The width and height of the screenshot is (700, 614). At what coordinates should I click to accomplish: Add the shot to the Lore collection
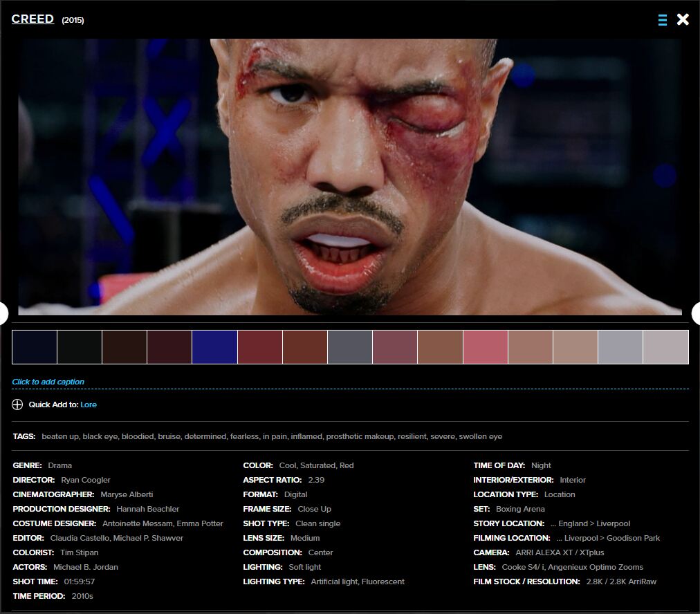click(89, 404)
